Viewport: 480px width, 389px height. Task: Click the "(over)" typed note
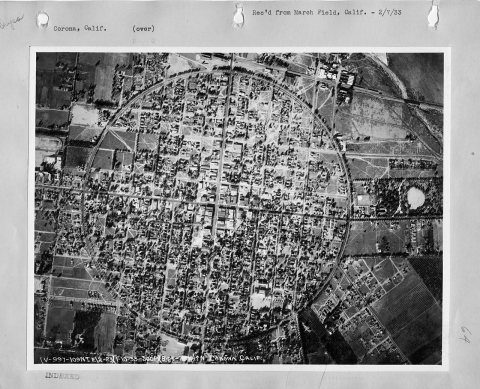[143, 29]
